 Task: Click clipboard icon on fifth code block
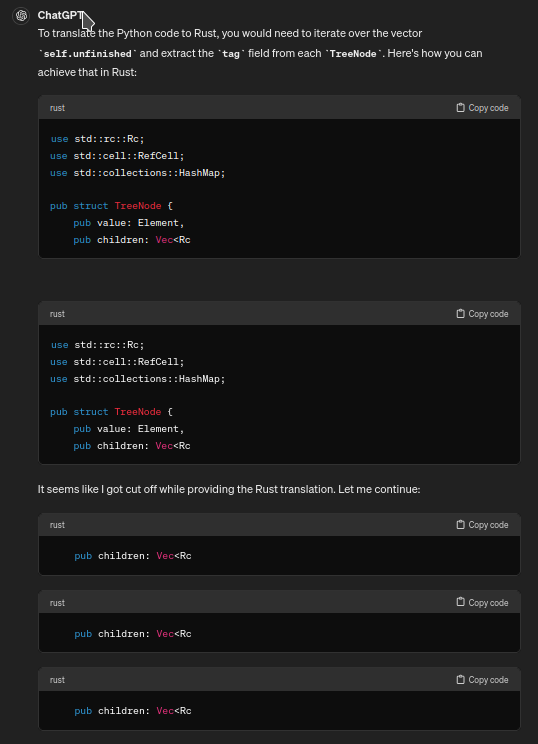tap(460, 679)
